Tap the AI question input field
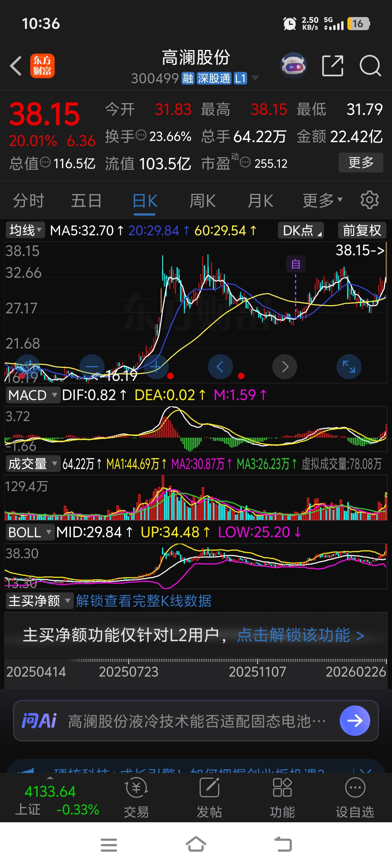 196,721
